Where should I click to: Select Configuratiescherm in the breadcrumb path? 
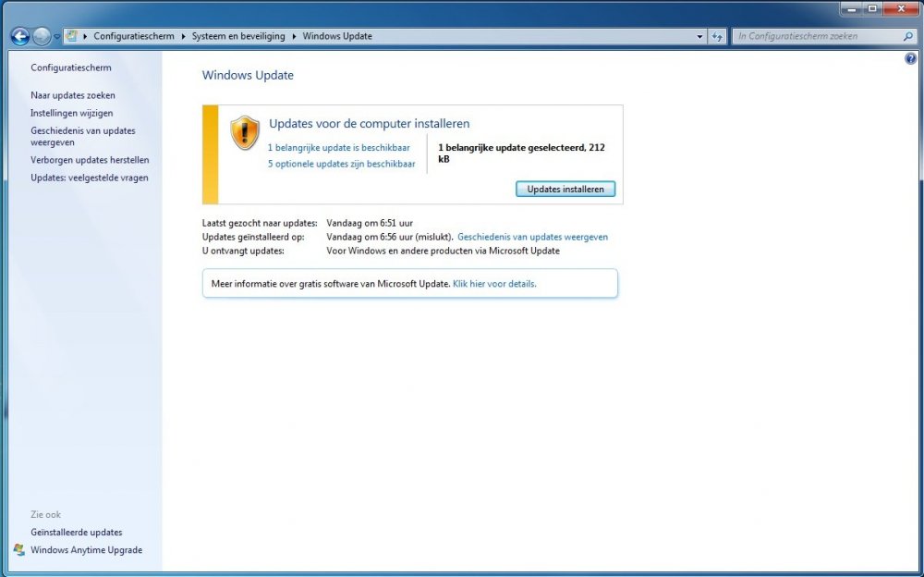coord(134,36)
